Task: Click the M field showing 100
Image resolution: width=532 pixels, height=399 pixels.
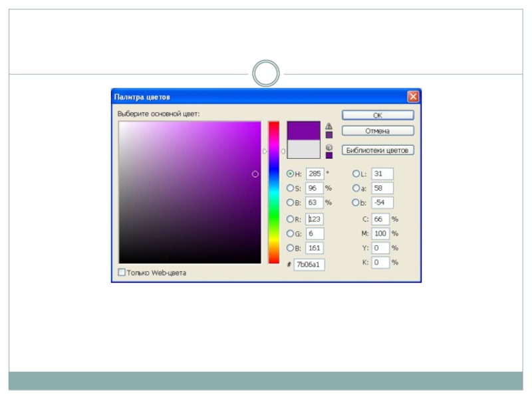Action: tap(380, 233)
